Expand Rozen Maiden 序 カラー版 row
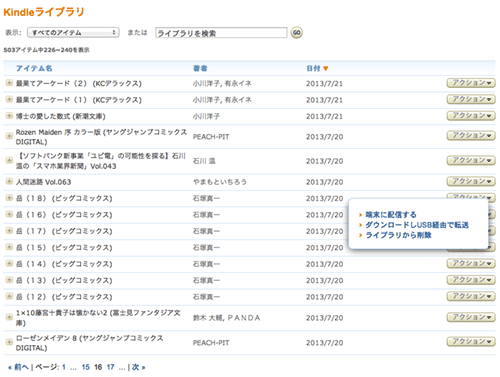The image size is (500, 377). coord(9,136)
